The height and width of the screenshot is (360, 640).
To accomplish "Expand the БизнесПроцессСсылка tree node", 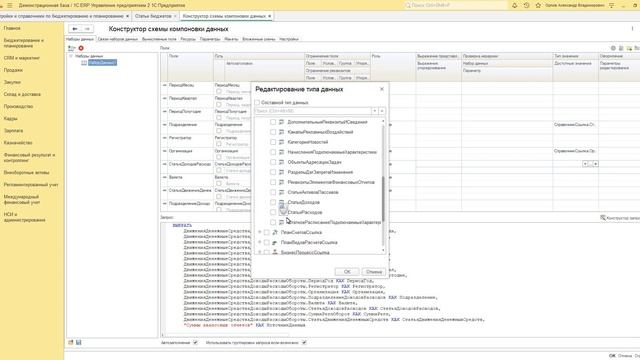I will (260, 252).
